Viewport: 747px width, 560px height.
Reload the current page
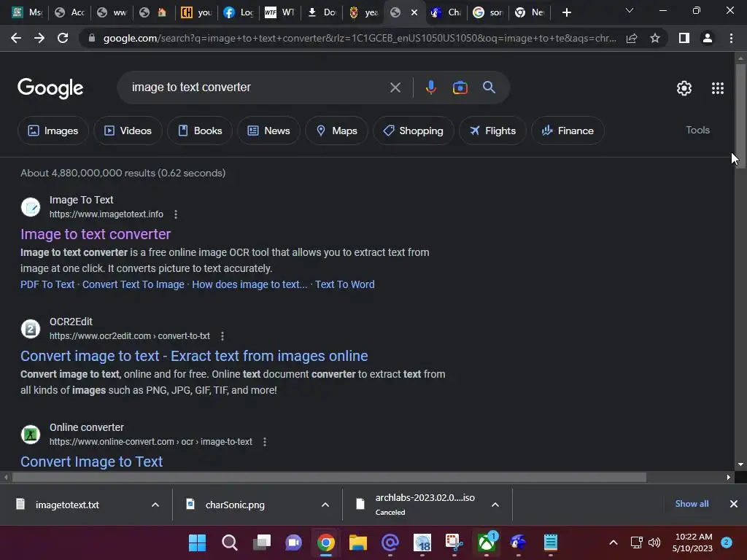[63, 38]
